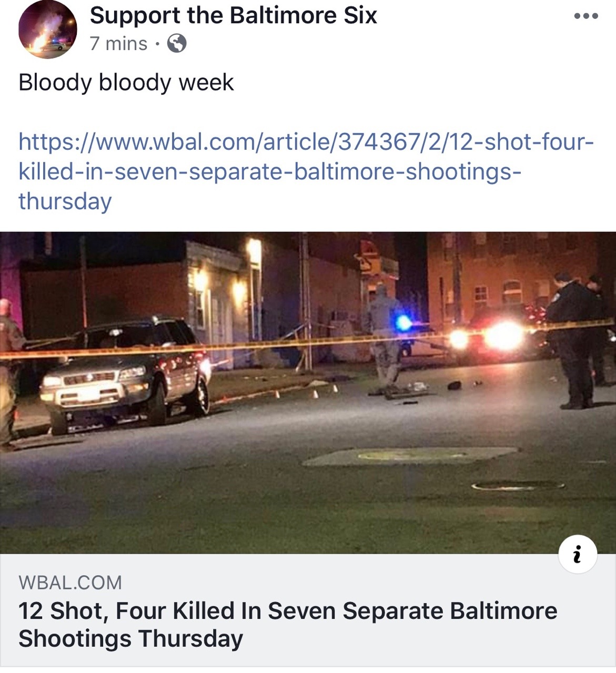
Task: Click 'Shootings Thursday' headline second line
Action: click(x=131, y=639)
